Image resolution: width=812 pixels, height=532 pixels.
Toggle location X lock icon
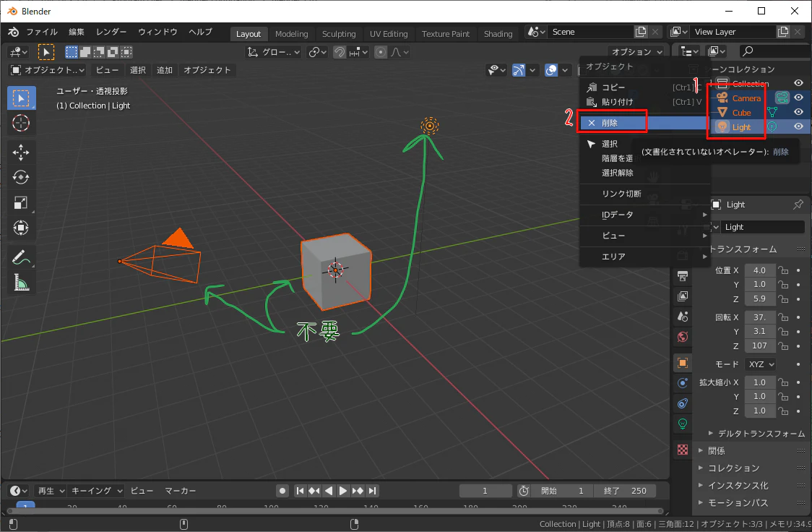(x=783, y=270)
